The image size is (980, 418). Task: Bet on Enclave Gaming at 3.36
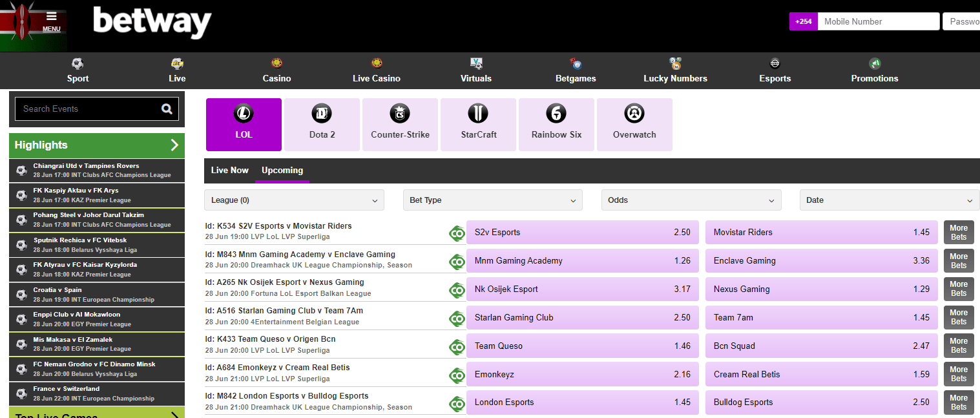pos(822,261)
